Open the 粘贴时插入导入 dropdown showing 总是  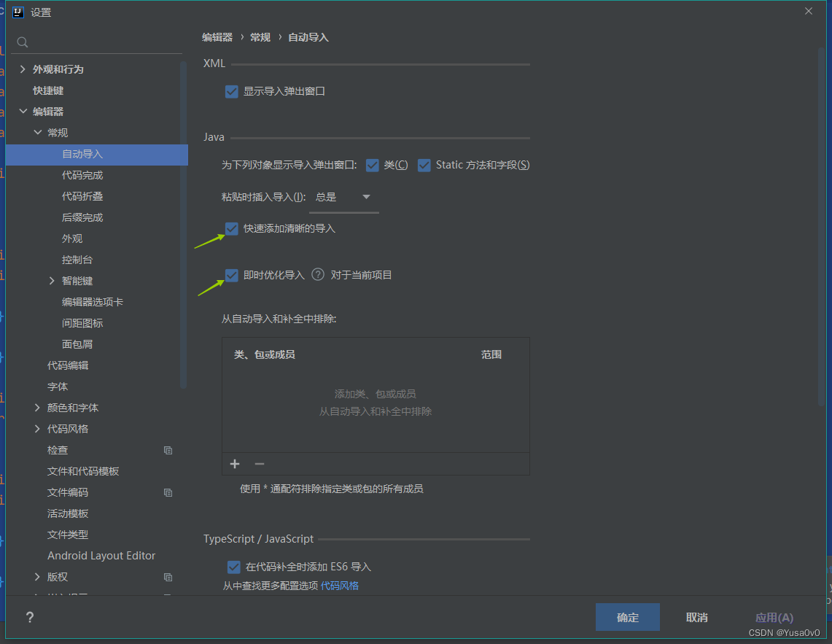[343, 197]
